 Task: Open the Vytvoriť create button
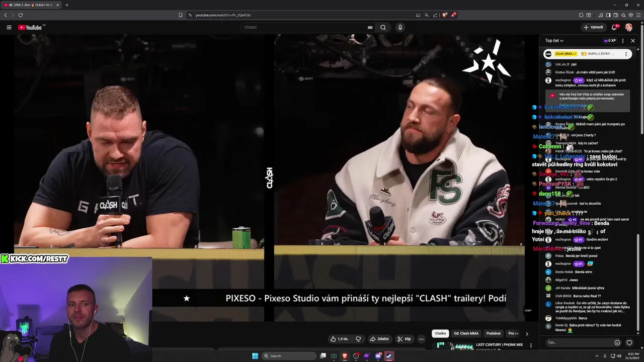coord(593,27)
